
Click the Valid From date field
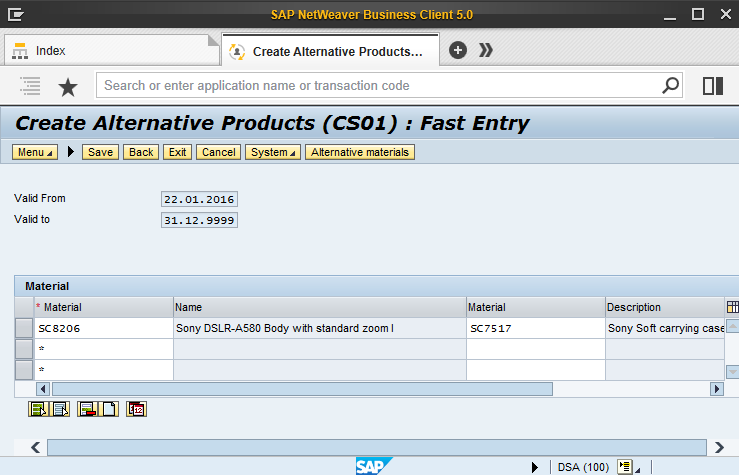tap(199, 199)
